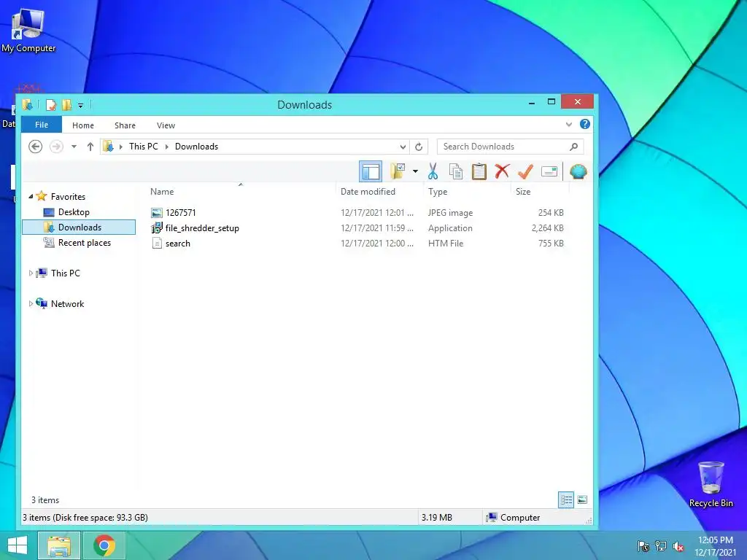Select Desktop under Favorites
Screen dimensions: 747x560
click(x=74, y=212)
